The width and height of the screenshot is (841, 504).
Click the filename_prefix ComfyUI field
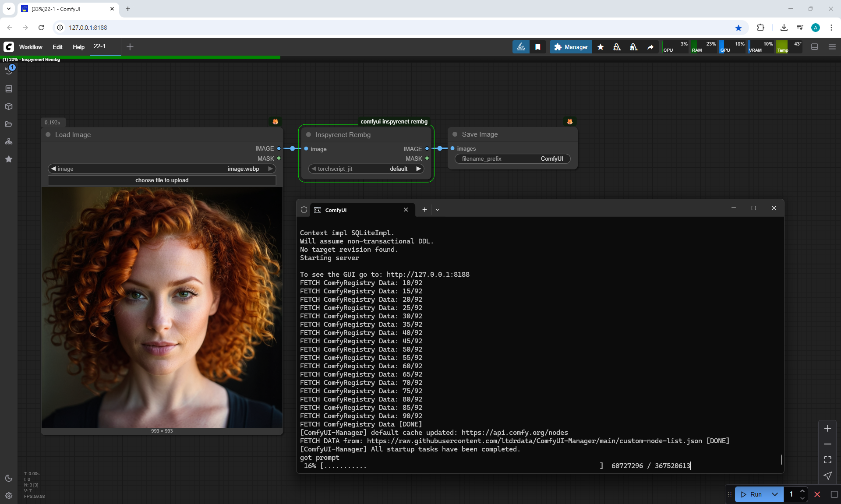[512, 159]
